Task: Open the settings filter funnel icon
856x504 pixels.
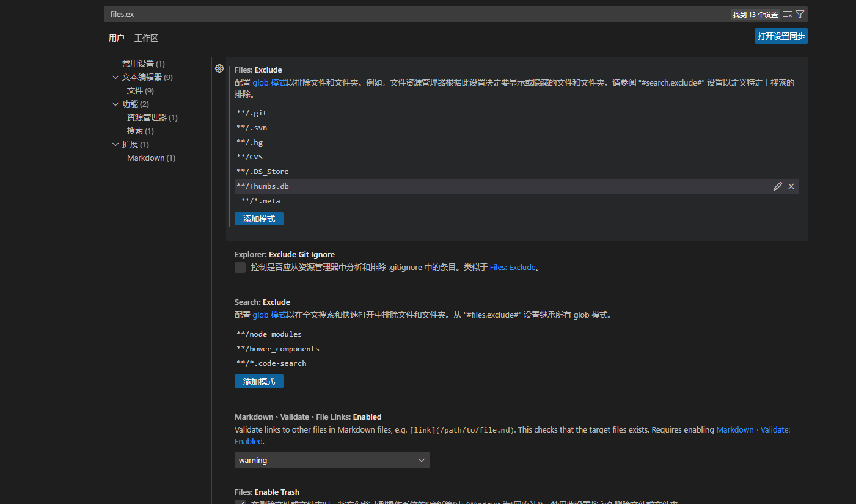Action: click(800, 14)
